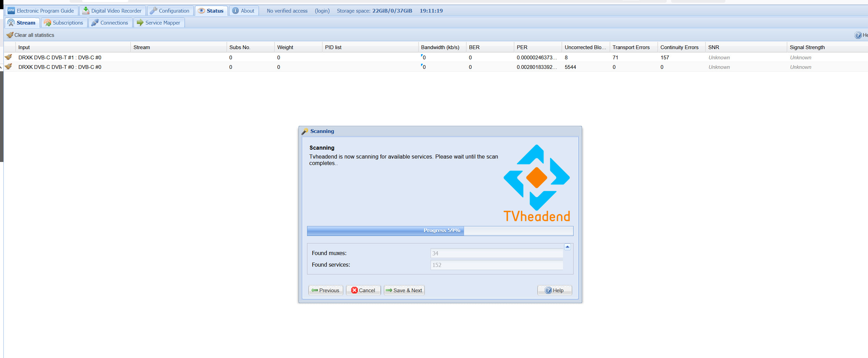This screenshot has width=868, height=358.
Task: Click Save & Next button
Action: pos(404,290)
